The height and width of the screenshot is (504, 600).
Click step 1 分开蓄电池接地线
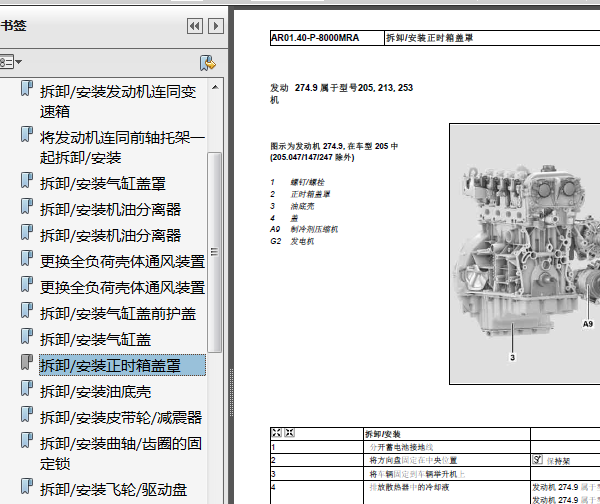401,447
